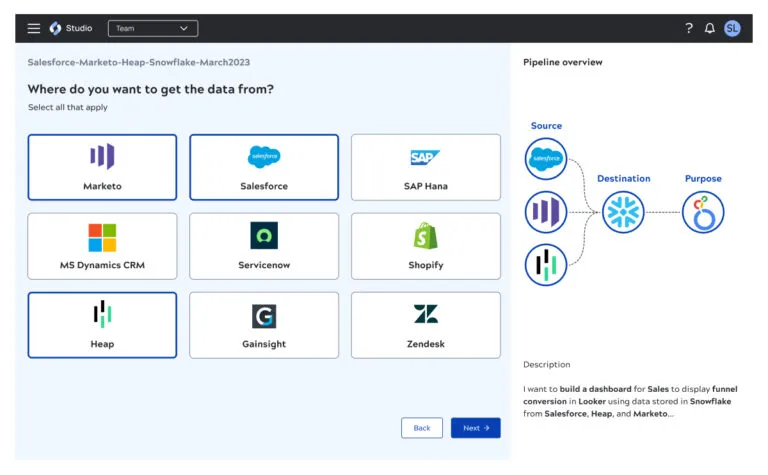Screen dimensions: 768x475
Task: Click the 'Pipeline overview' heading
Action: [563, 62]
